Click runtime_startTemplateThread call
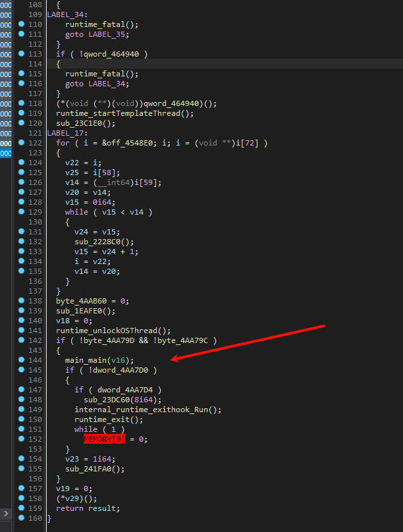This screenshot has width=403, height=532. pyautogui.click(x=118, y=113)
